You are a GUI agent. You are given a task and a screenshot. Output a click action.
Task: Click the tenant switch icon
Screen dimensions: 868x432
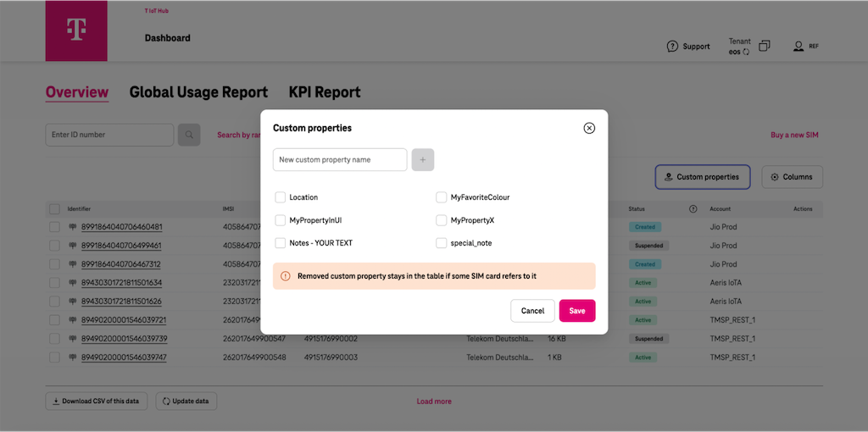coord(765,46)
